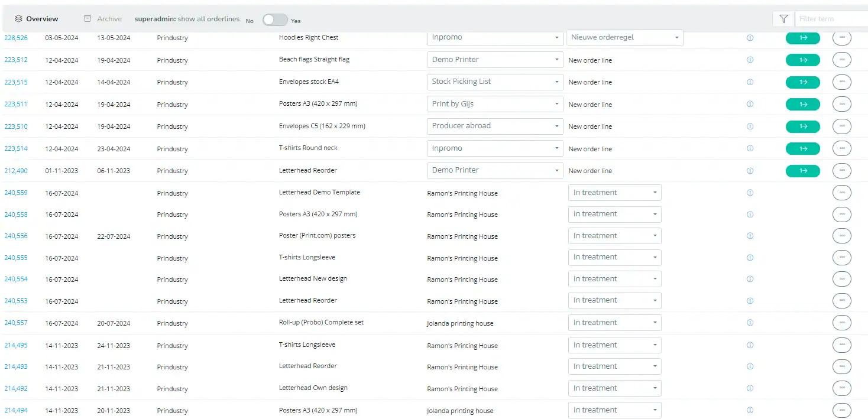Click green arrow button for order 223,510
868x419 pixels.
tap(802, 126)
